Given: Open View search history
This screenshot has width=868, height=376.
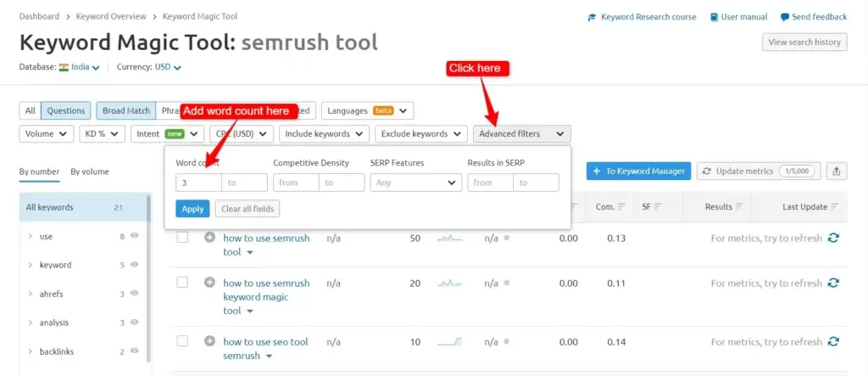Looking at the screenshot, I should tap(804, 42).
